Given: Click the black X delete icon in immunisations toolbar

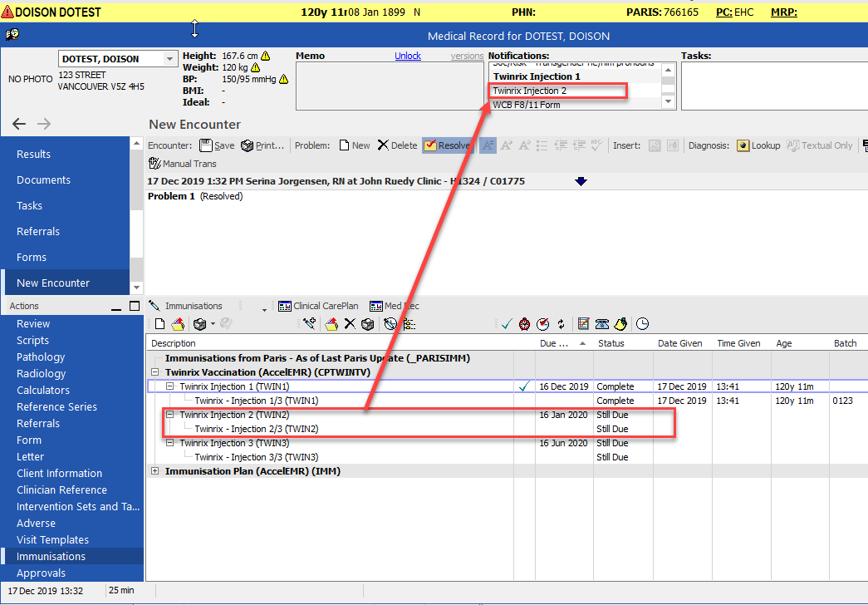Looking at the screenshot, I should coord(350,323).
